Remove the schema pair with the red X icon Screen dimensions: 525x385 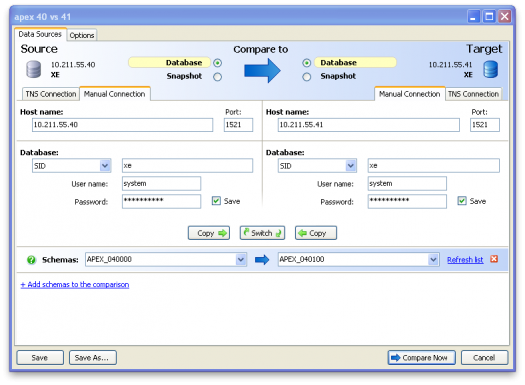click(494, 259)
